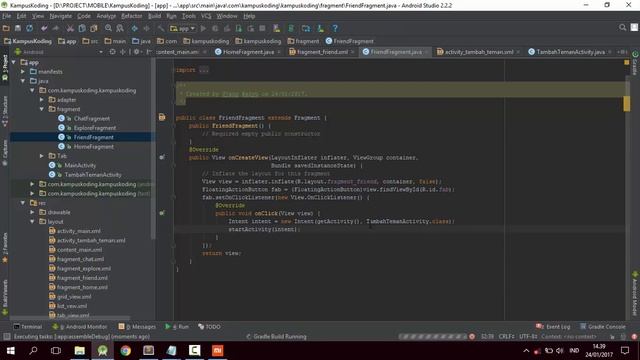Screen dimensions: 640x360
Task: Toggle the Gradle side panel button
Action: [x=635, y=63]
